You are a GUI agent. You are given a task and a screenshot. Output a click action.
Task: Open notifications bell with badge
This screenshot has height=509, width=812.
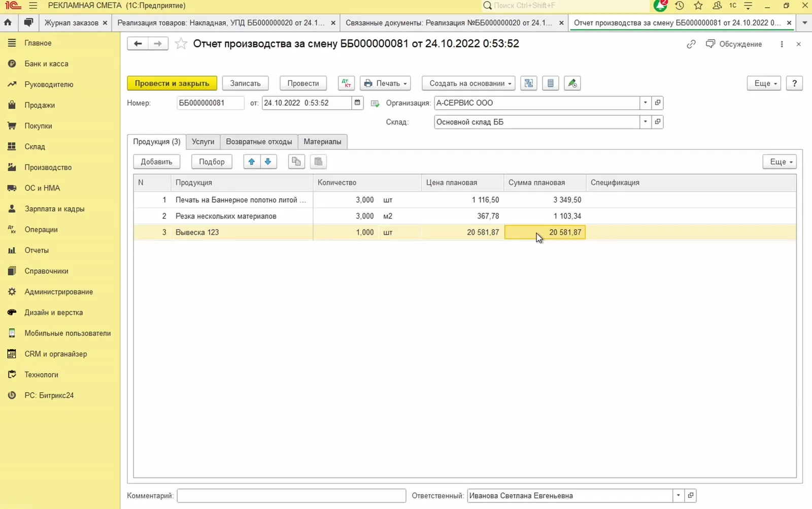pyautogui.click(x=660, y=6)
